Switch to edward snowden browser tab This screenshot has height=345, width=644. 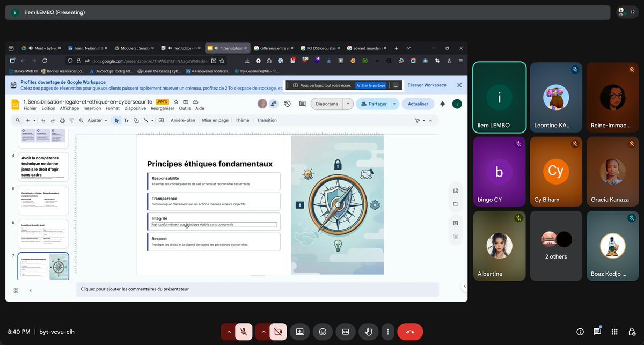point(367,48)
